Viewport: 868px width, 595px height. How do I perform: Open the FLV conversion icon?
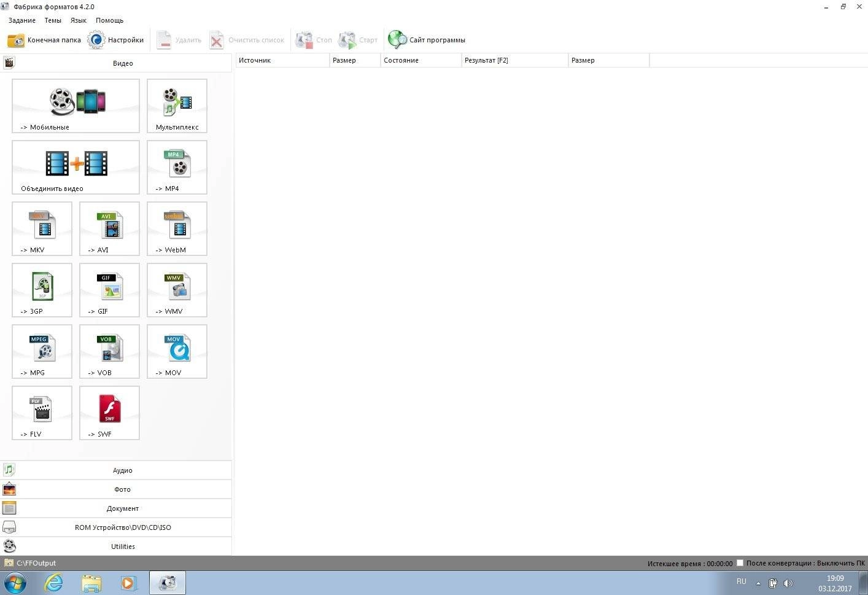point(42,413)
